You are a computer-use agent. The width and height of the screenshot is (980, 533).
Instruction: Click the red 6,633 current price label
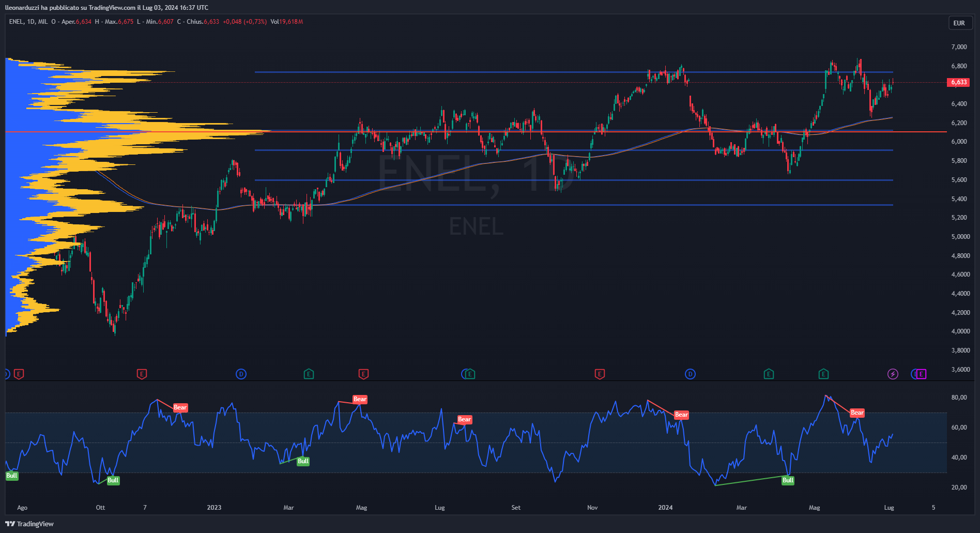(958, 82)
